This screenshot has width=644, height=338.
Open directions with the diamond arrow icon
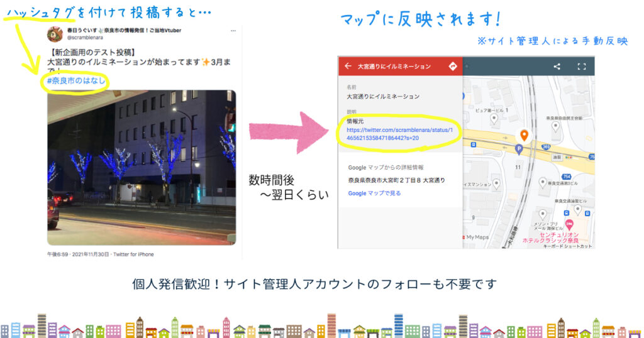tap(452, 66)
